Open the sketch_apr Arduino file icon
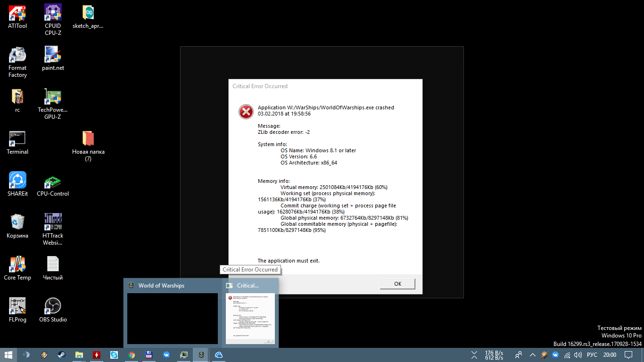644x362 pixels. coord(88,16)
